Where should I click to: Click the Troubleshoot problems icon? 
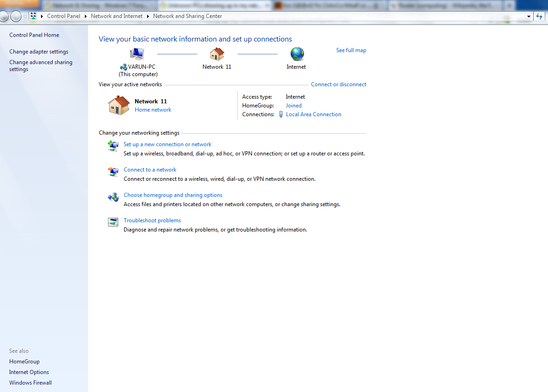point(113,222)
